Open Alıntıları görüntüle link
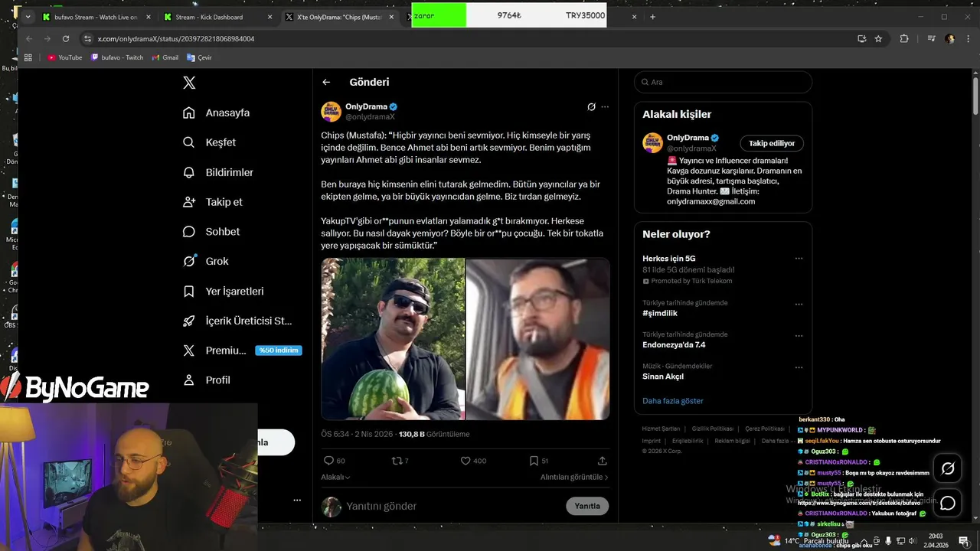The image size is (980, 551). [x=574, y=477]
